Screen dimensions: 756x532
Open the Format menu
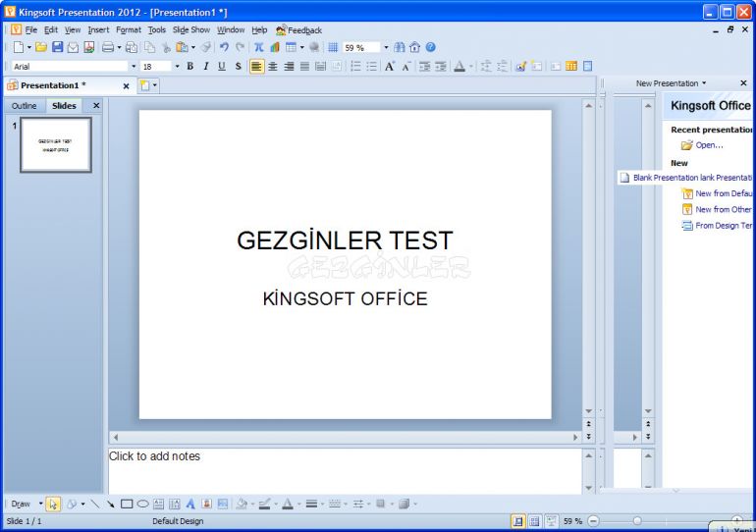pos(129,29)
